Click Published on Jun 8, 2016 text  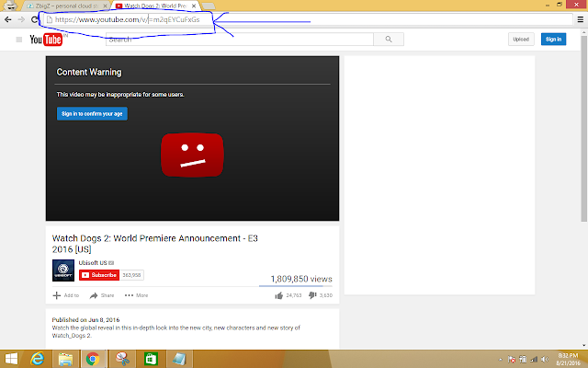pos(85,320)
